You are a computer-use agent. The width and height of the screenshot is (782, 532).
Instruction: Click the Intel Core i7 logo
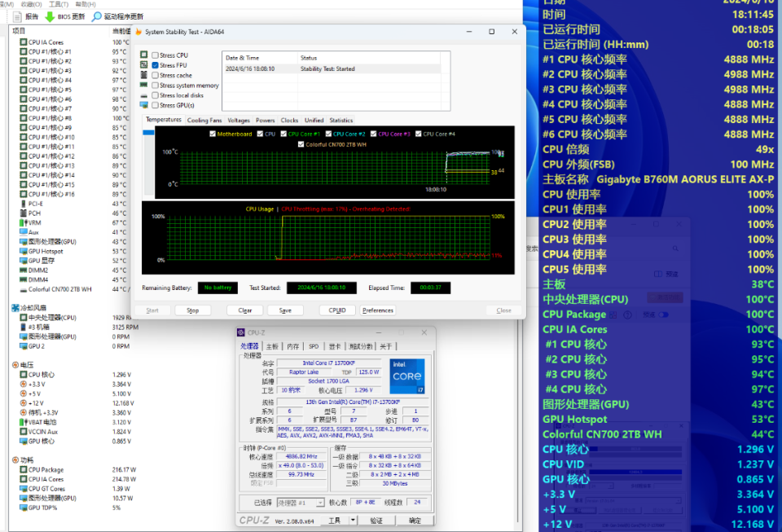pyautogui.click(x=406, y=376)
